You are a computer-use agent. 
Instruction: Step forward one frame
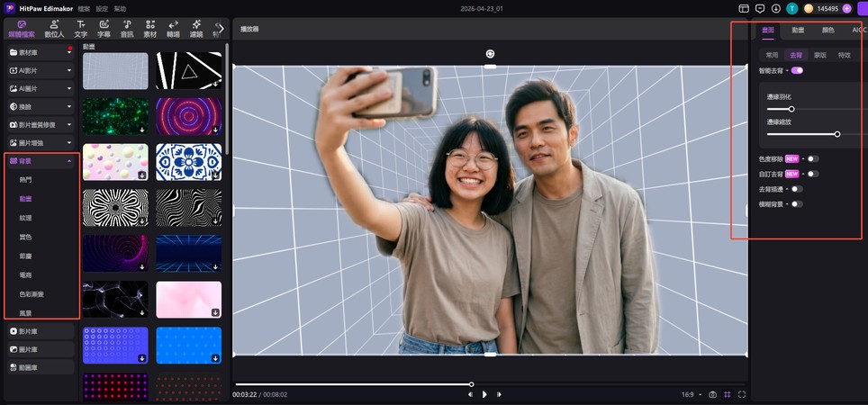pos(499,394)
